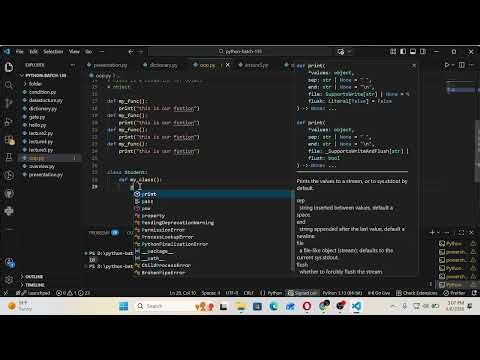
Task: Open the Manage gear icon
Action: click(x=9, y=280)
